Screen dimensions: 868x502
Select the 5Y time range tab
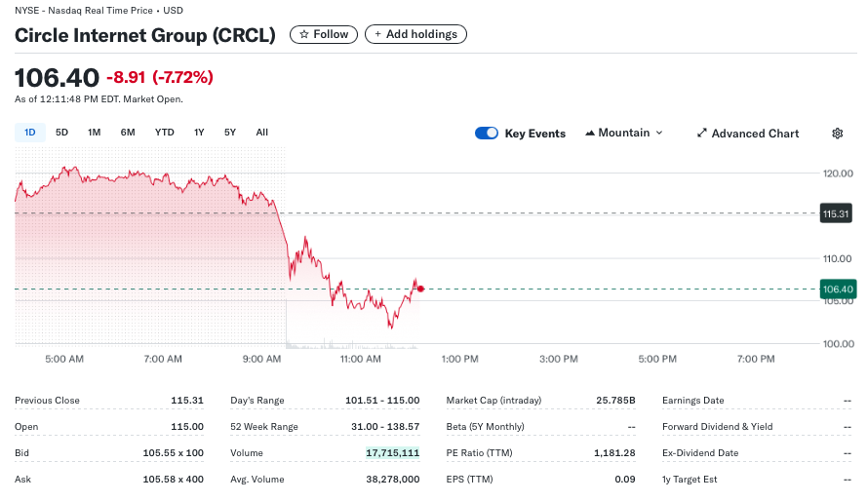pyautogui.click(x=230, y=133)
